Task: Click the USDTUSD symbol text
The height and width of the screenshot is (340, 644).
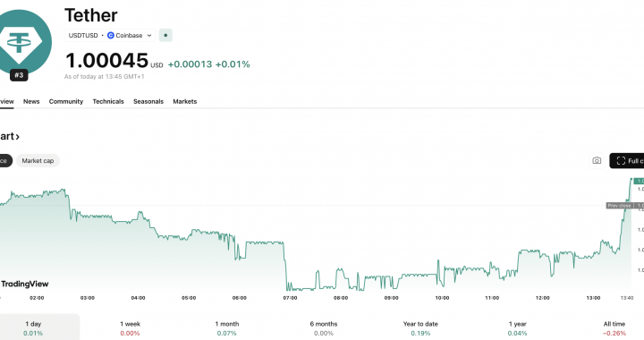Action: tap(83, 35)
